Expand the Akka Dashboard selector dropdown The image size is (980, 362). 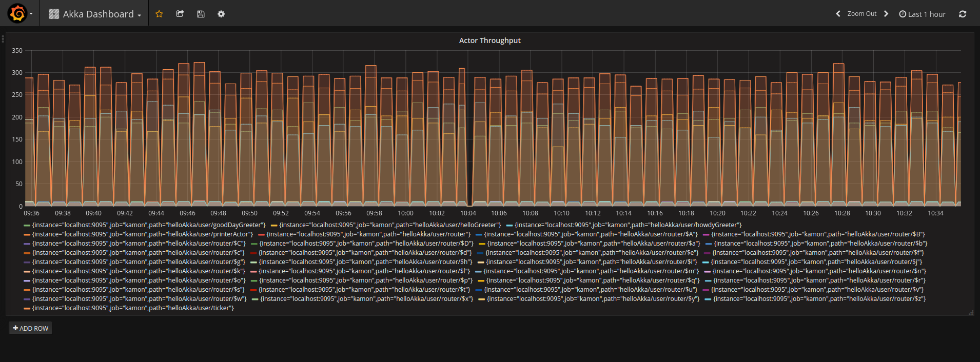pyautogui.click(x=95, y=14)
